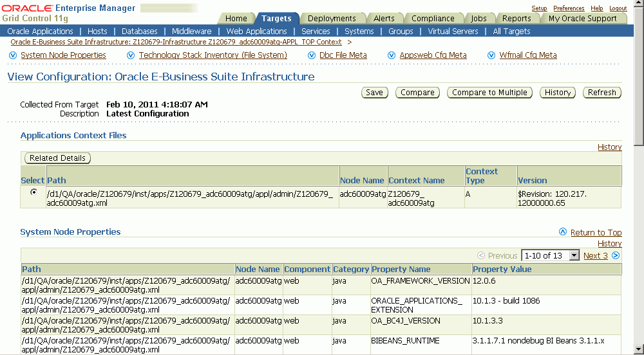
Task: Jump to System Node Properties link
Action: (x=63, y=55)
